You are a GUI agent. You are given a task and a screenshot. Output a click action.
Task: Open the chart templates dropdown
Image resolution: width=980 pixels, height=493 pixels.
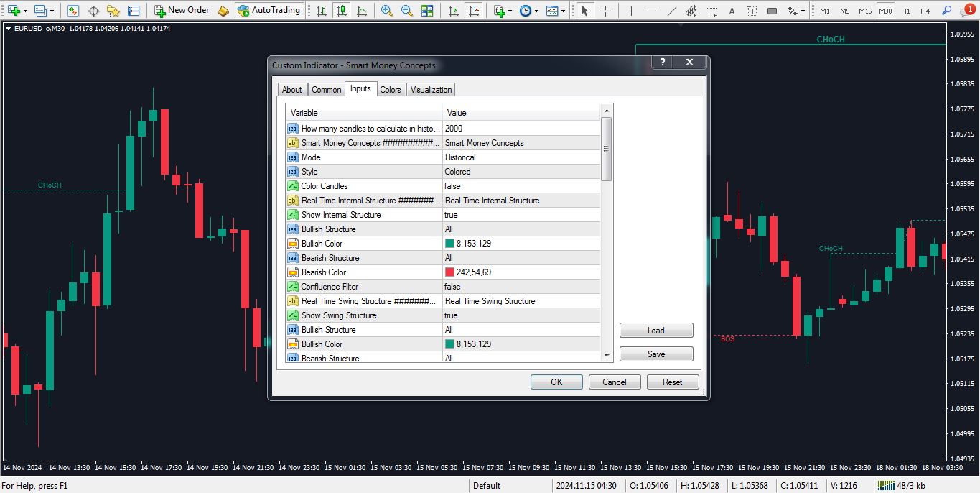click(554, 11)
